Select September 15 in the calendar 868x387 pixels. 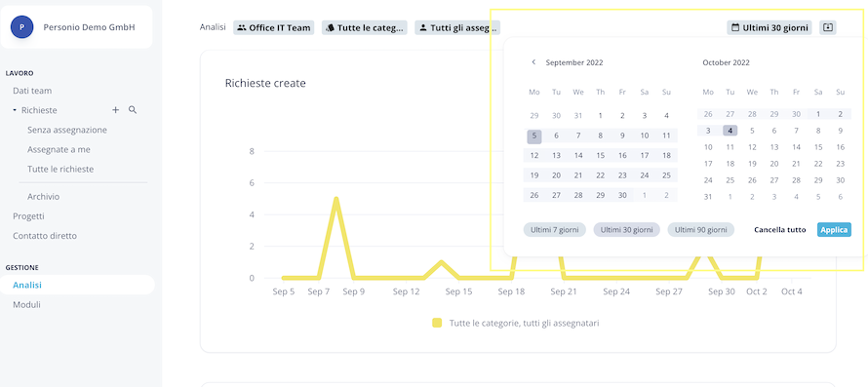pos(600,155)
